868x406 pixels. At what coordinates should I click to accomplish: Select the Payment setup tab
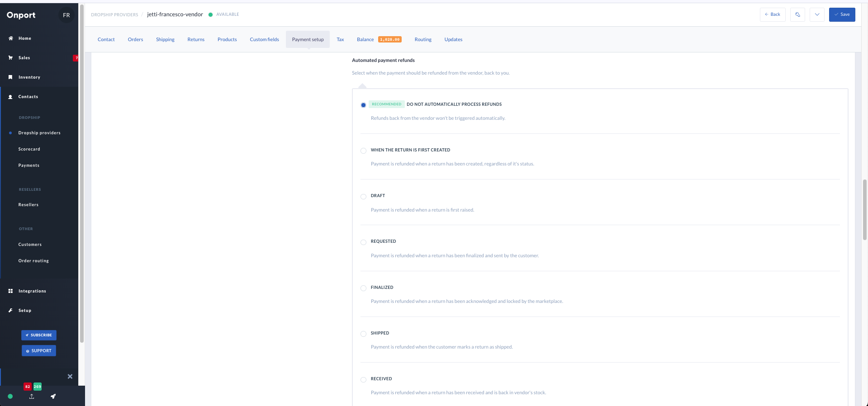coord(308,39)
